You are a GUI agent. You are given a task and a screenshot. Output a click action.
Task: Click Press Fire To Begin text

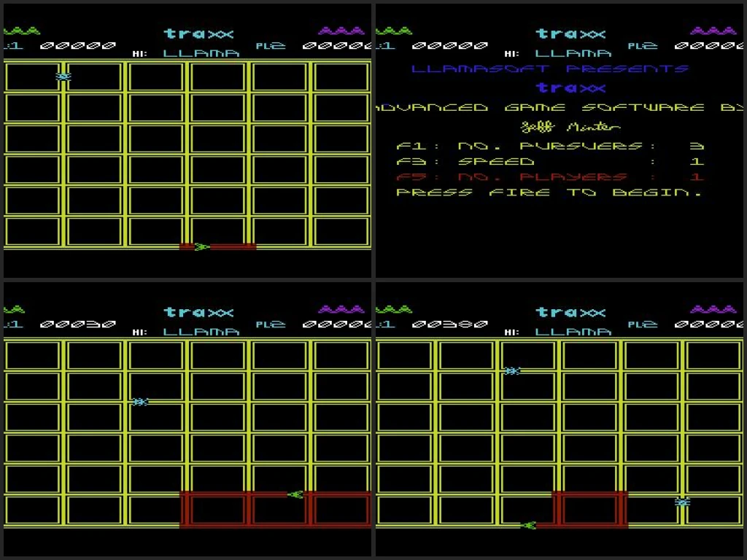[x=549, y=193]
